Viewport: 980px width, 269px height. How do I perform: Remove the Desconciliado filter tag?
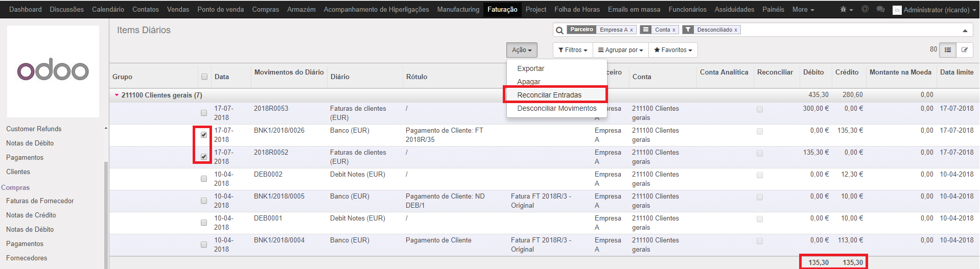tap(736, 30)
